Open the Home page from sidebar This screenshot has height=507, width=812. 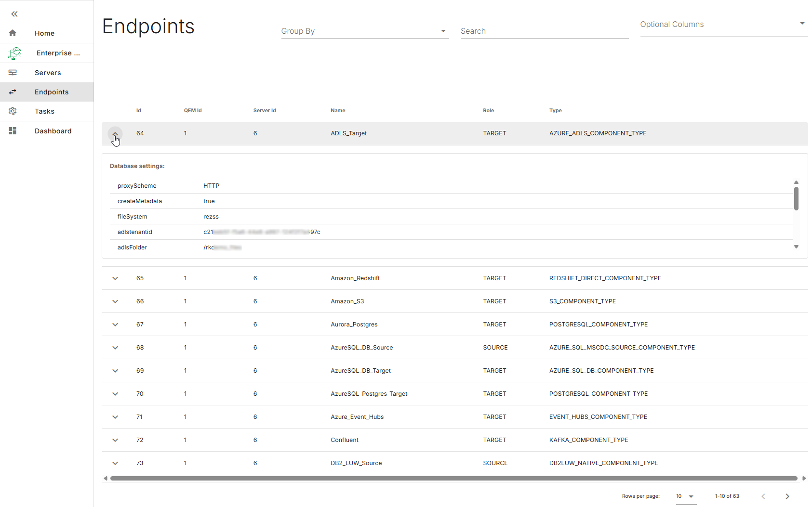pos(44,33)
